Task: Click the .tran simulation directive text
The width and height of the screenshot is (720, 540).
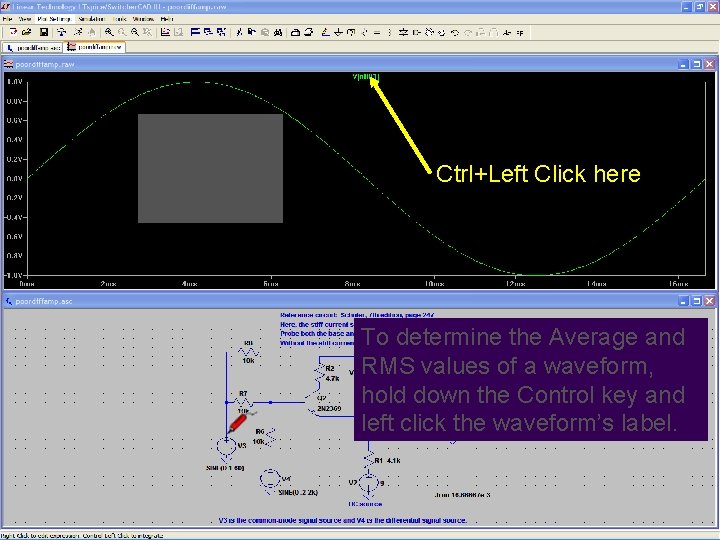Action: [462, 495]
